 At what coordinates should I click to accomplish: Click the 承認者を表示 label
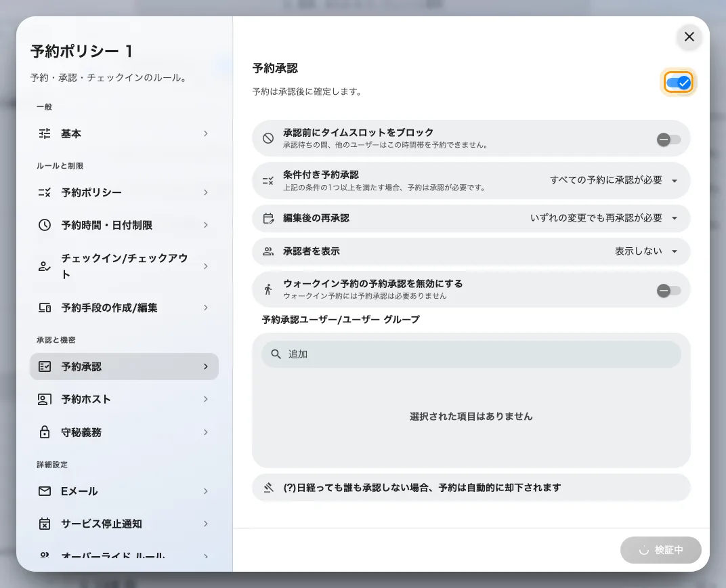tap(311, 251)
